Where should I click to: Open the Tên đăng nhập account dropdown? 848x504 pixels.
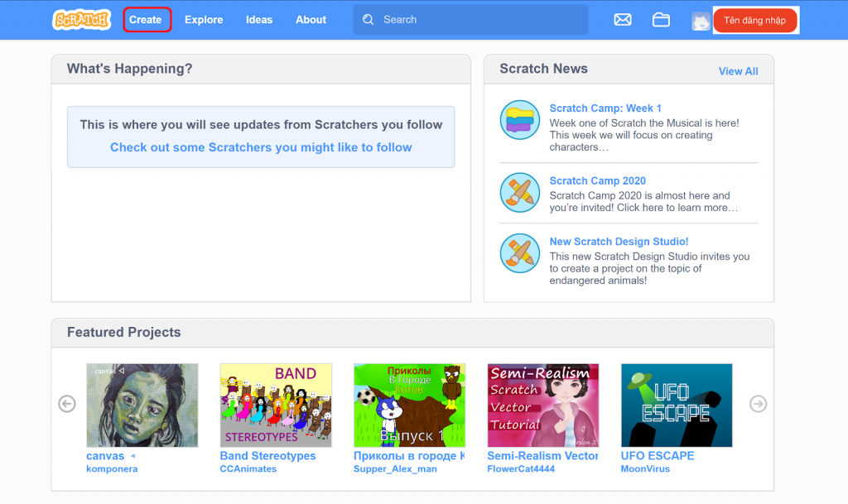(x=755, y=21)
